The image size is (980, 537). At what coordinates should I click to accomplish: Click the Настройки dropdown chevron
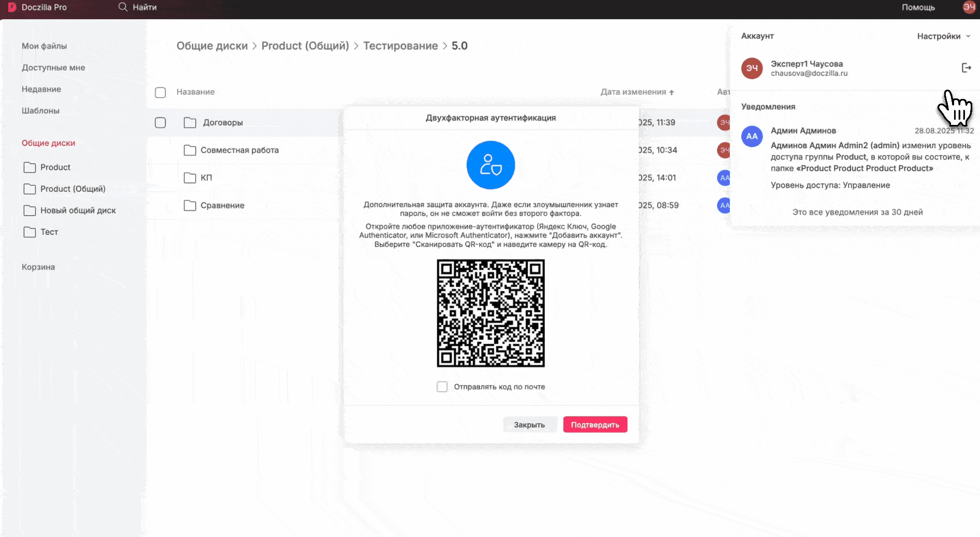[968, 36]
